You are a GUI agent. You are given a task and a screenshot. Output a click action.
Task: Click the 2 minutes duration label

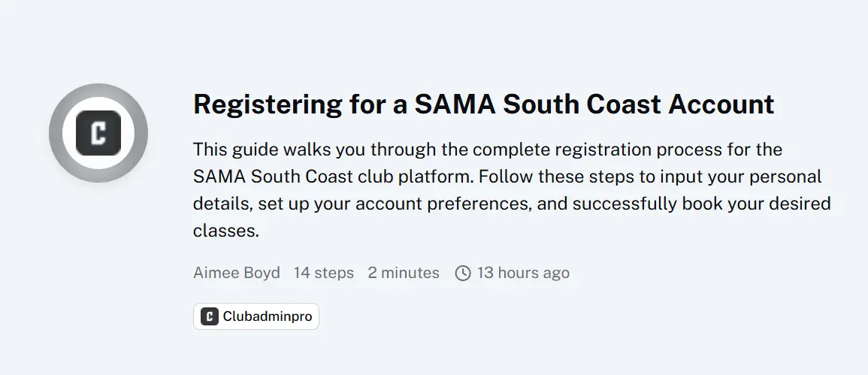point(404,273)
